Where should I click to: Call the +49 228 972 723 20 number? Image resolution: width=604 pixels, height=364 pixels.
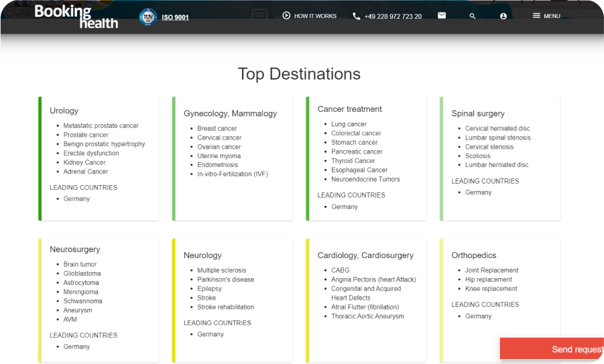393,17
